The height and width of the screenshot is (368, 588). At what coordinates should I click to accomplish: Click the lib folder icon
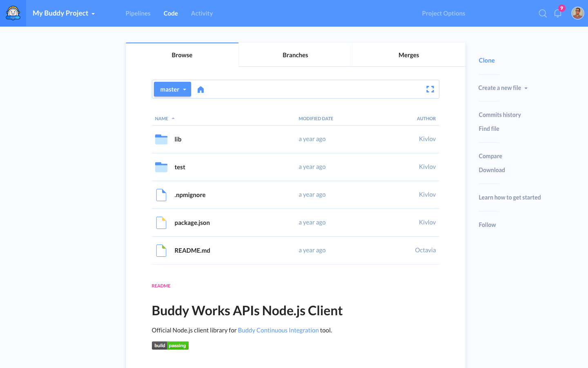click(x=161, y=139)
